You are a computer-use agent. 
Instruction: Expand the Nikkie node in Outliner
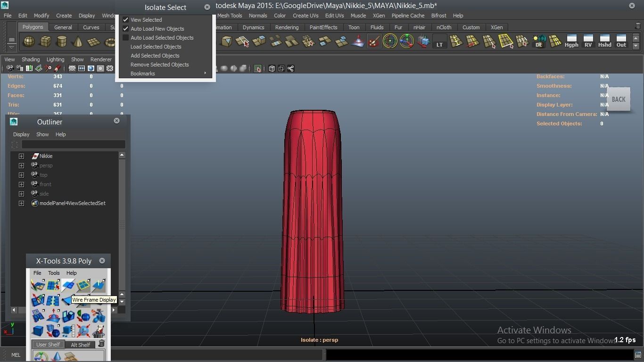(21, 156)
